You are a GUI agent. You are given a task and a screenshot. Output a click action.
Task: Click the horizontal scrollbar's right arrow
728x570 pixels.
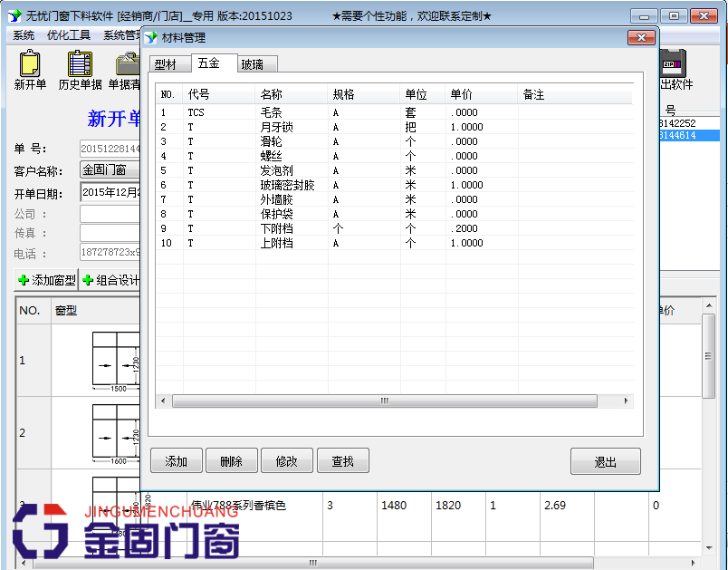[626, 401]
